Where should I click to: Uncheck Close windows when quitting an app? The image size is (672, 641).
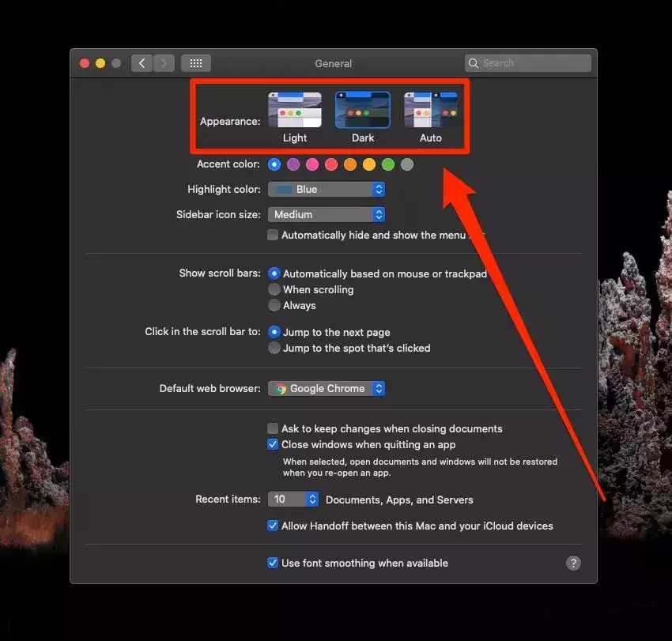point(273,444)
